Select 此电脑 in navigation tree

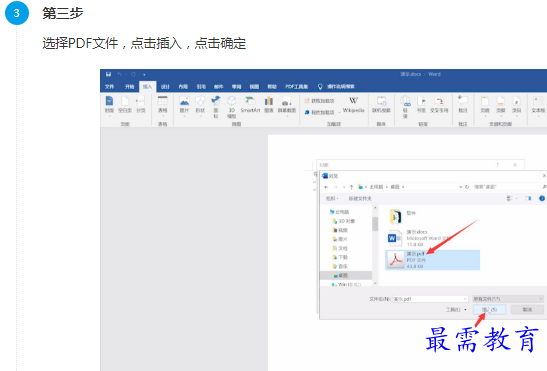click(x=339, y=212)
